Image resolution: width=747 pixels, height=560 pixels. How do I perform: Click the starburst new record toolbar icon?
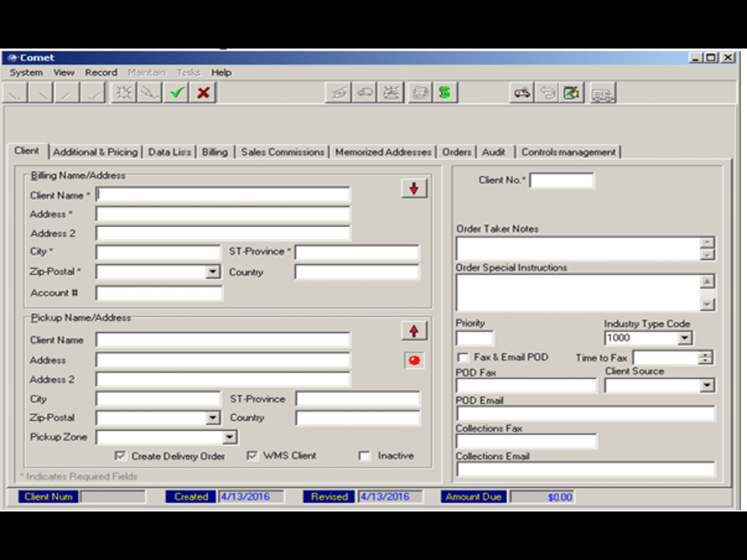[x=123, y=93]
